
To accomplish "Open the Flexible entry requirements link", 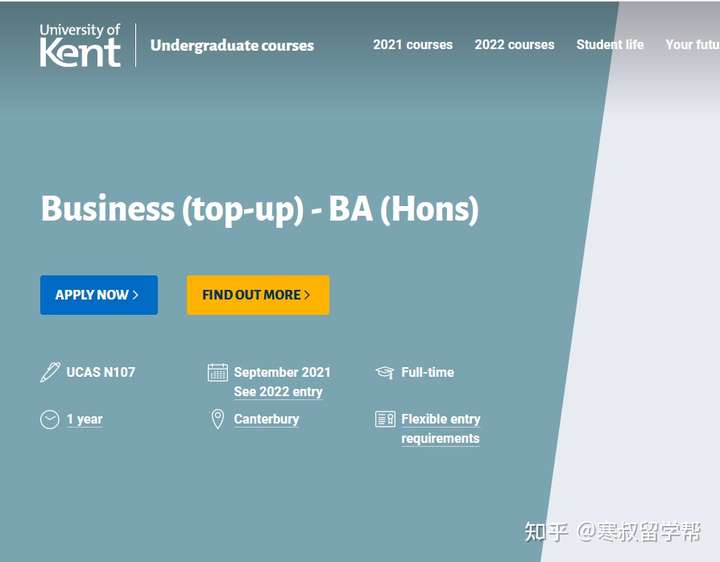I will click(440, 428).
